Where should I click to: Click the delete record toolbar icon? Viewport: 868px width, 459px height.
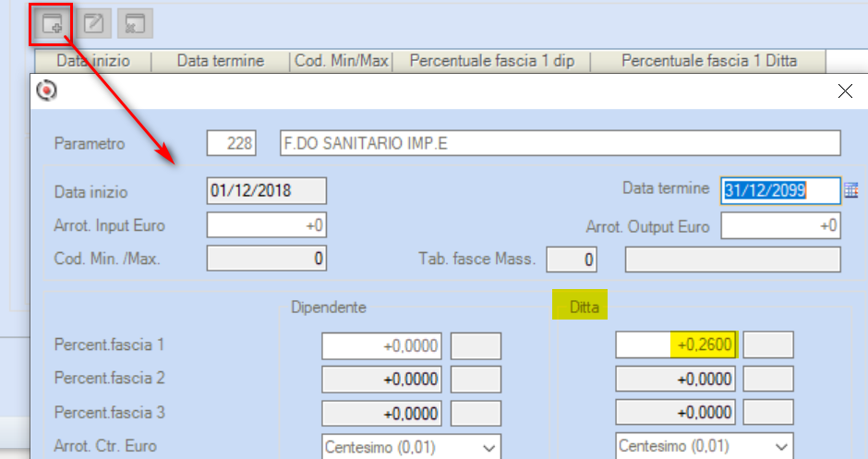(135, 24)
